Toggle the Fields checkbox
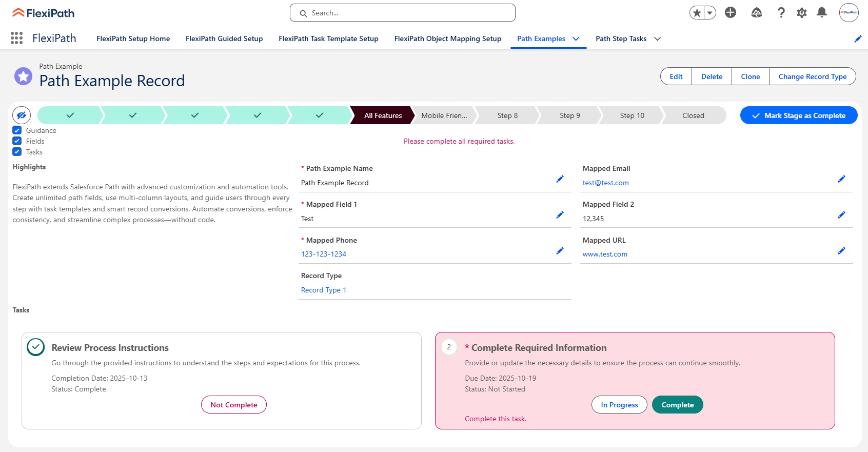Image resolution: width=868 pixels, height=452 pixels. click(17, 141)
